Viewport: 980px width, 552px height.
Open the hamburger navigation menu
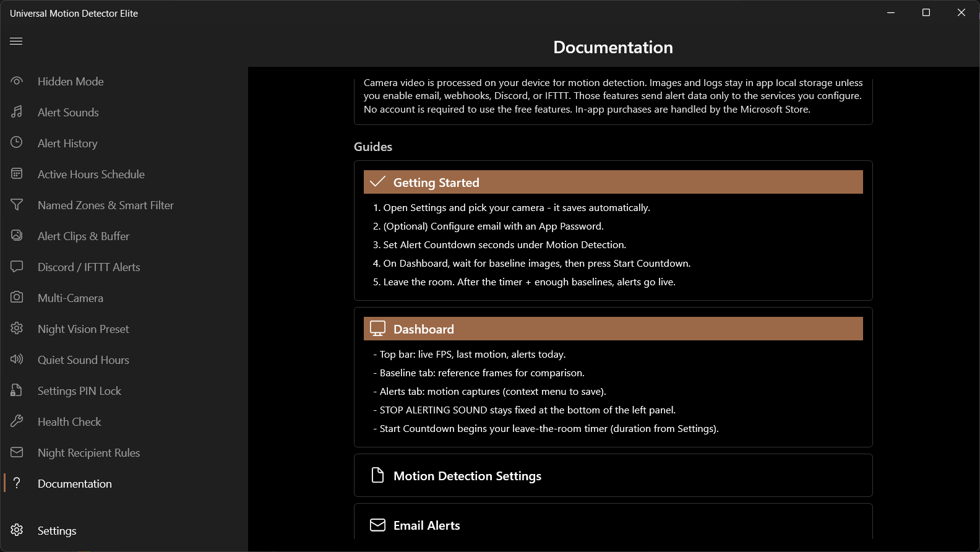pos(16,41)
